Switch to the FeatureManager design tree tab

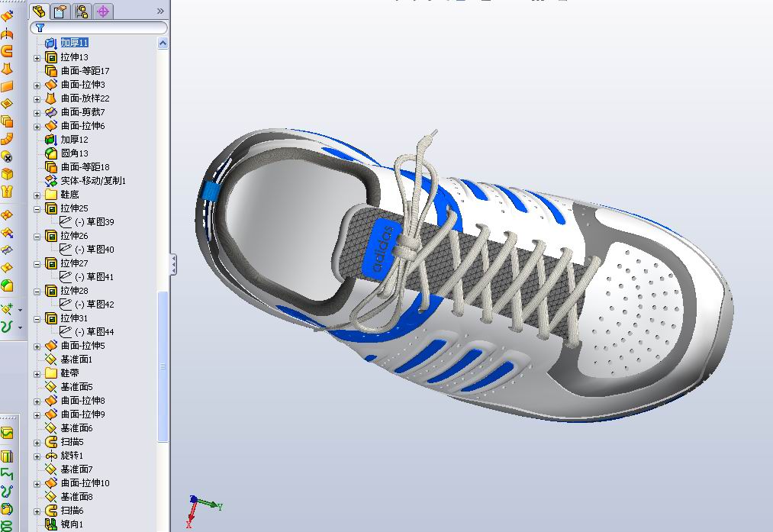pos(39,11)
